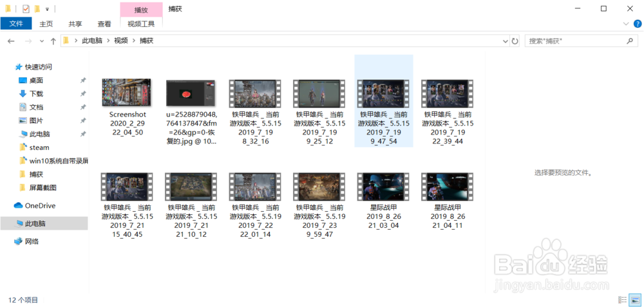Viewport: 644px width, 307px height.
Task: Expand the address bar history dropdown
Action: pos(506,41)
